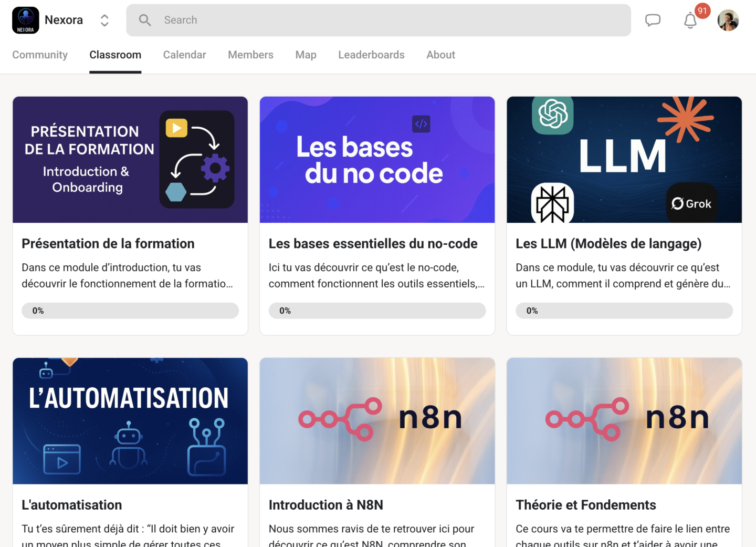The image size is (756, 547).
Task: Click the progress bar under Les LLM
Action: (x=624, y=311)
